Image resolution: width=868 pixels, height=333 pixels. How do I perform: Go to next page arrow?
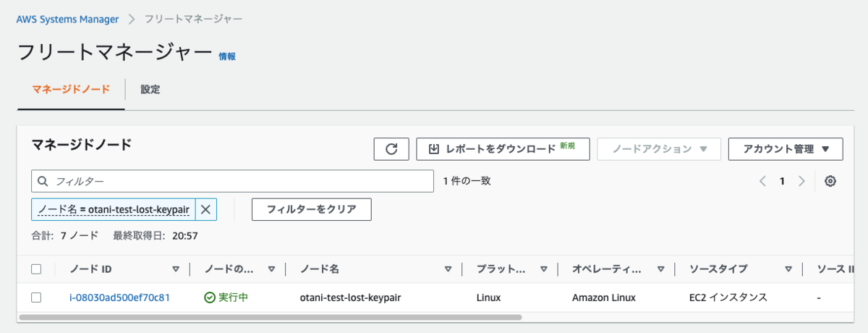801,181
